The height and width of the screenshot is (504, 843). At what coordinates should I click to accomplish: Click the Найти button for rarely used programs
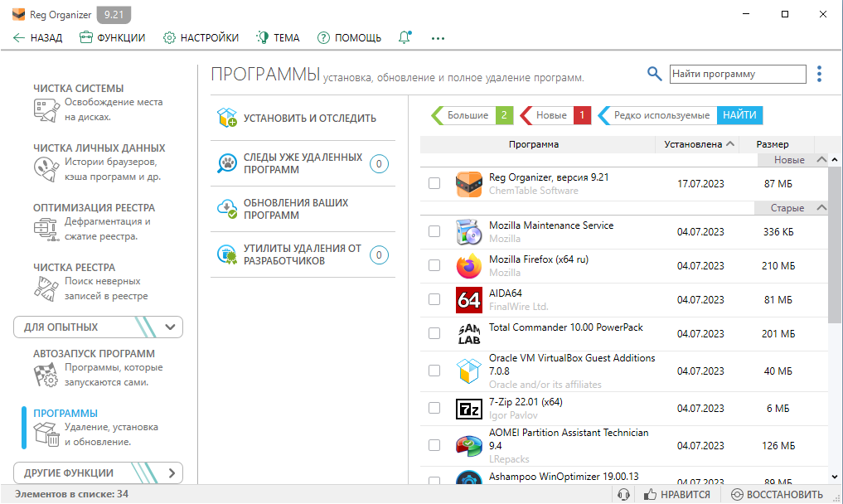click(739, 115)
